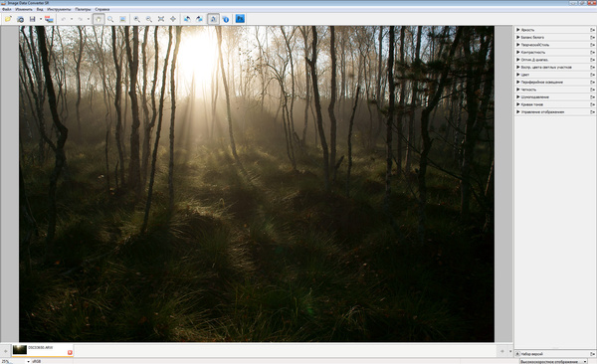Fit image to window icon
Screen dimensions: 597x364
[x=161, y=19]
